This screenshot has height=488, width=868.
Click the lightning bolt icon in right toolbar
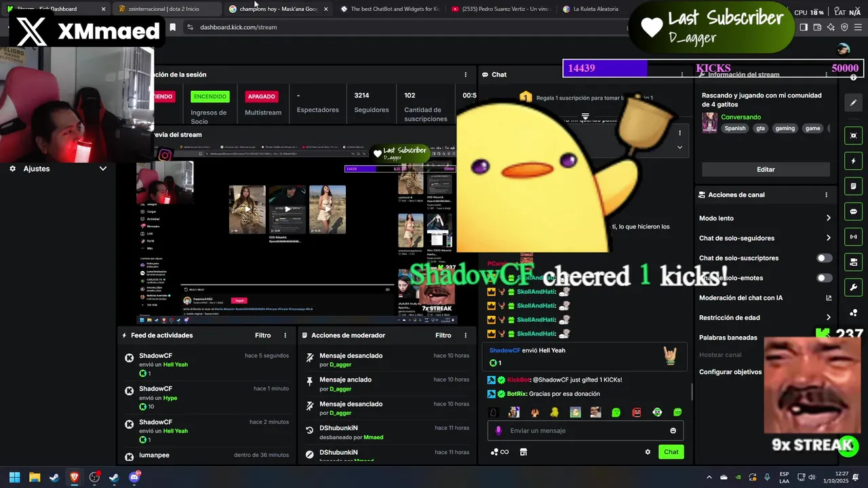pyautogui.click(x=853, y=161)
